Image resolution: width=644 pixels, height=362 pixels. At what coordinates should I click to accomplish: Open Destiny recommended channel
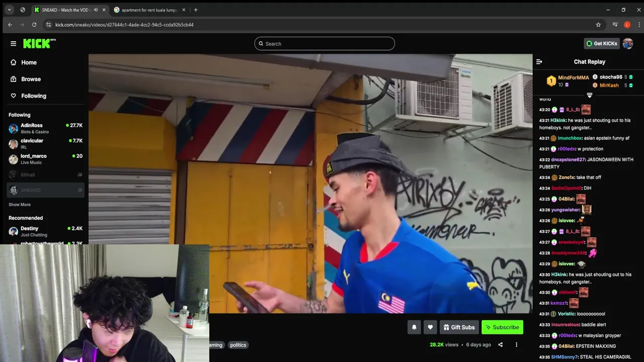click(45, 231)
